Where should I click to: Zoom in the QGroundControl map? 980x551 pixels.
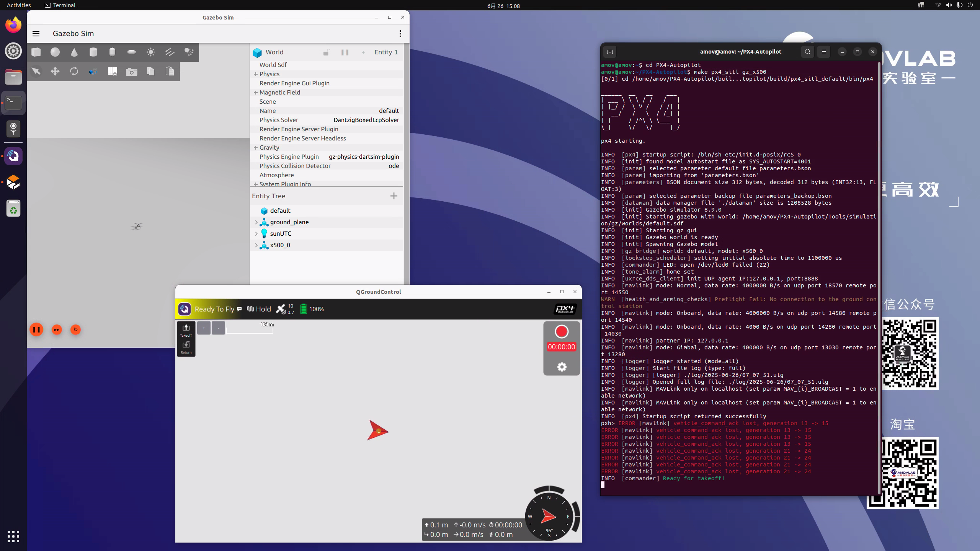204,328
